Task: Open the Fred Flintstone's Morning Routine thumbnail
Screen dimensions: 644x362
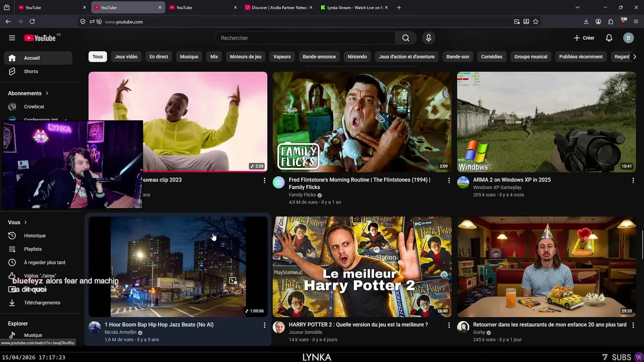Action: [362, 122]
